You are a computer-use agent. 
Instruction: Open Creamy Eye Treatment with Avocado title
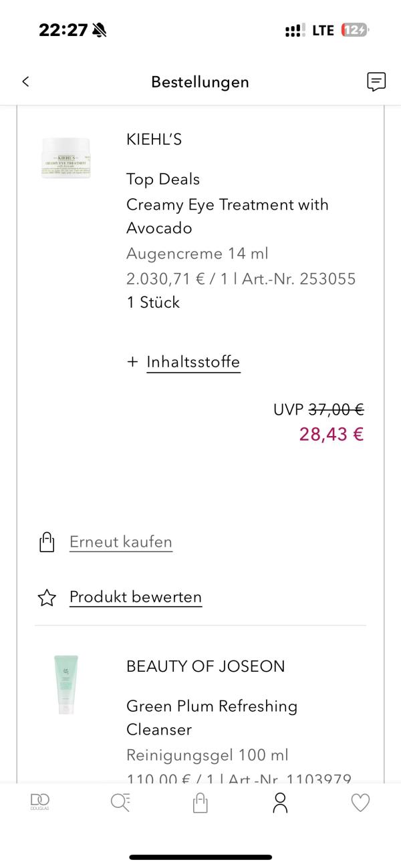coord(227,216)
